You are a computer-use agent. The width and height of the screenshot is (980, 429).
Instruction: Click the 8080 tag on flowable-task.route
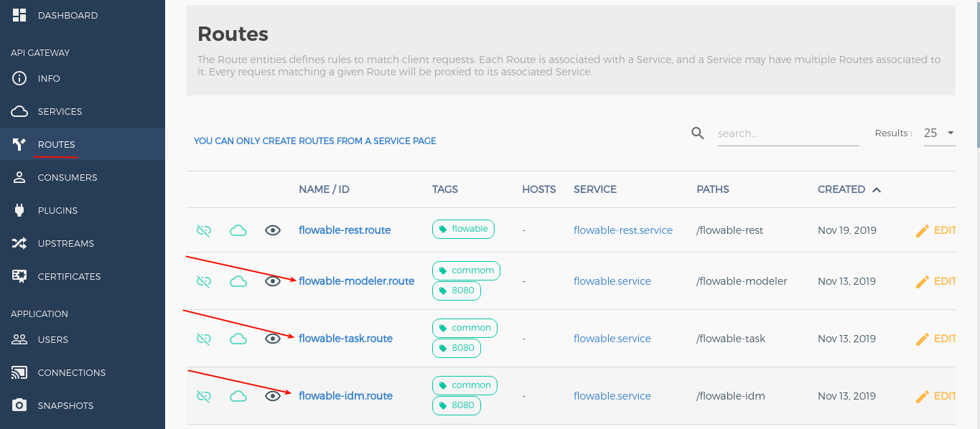457,348
